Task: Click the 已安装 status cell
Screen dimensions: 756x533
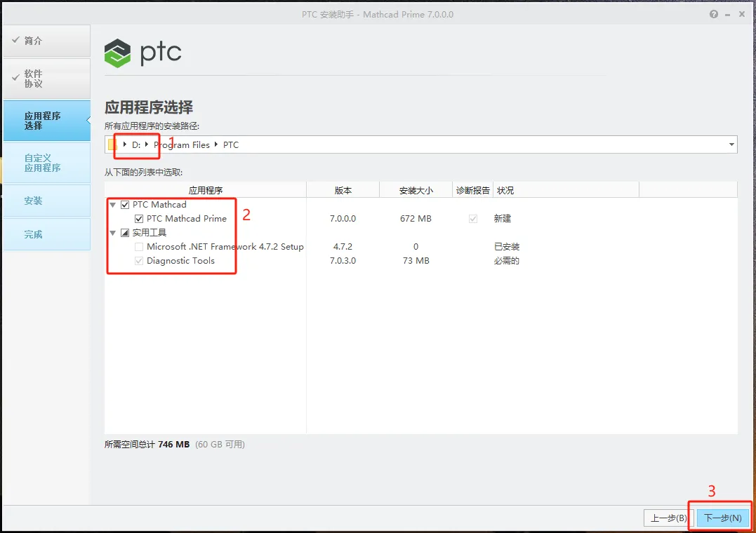Action: coord(507,247)
